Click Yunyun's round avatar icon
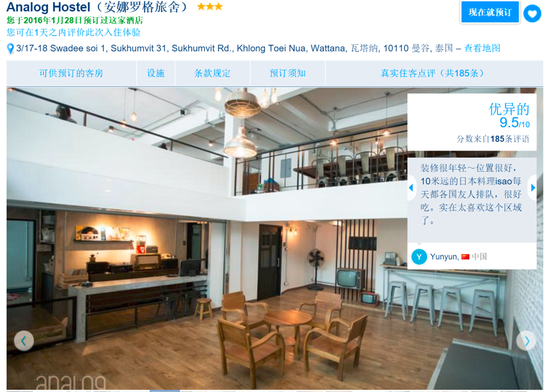The width and height of the screenshot is (545, 392). 419,257
